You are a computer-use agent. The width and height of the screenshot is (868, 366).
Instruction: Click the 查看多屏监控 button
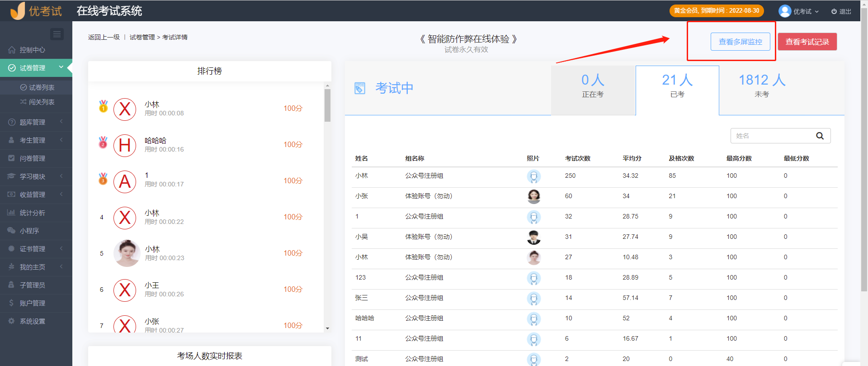pyautogui.click(x=740, y=42)
